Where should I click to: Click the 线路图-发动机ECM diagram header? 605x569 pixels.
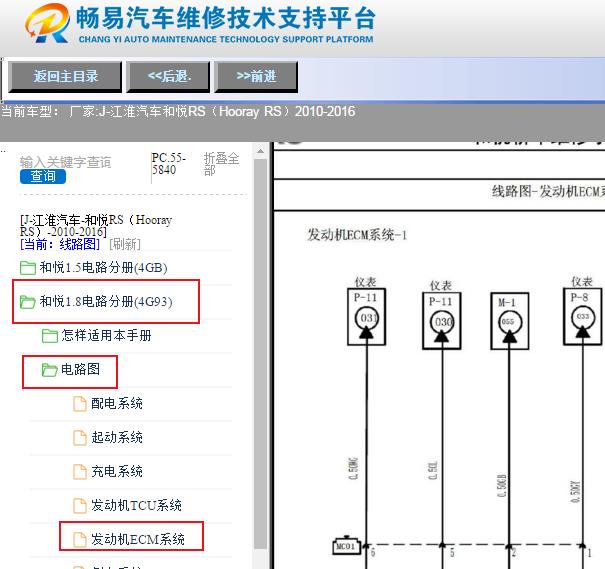coord(548,191)
